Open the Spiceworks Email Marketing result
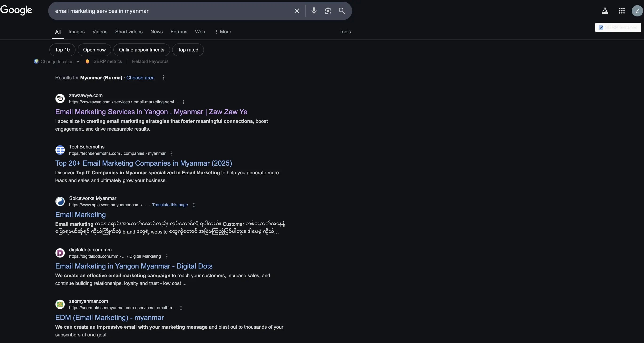Screen dimensions: 644x343 click(x=80, y=214)
